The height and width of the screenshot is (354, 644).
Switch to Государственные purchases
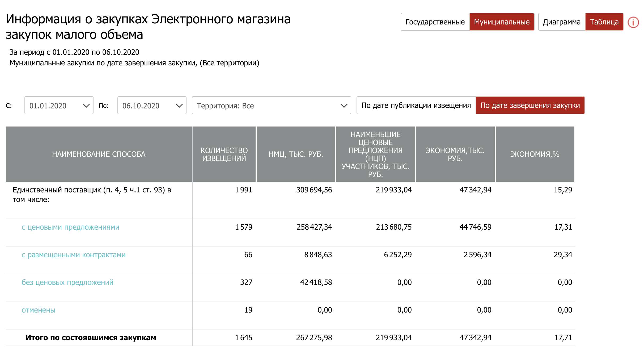coord(435,22)
